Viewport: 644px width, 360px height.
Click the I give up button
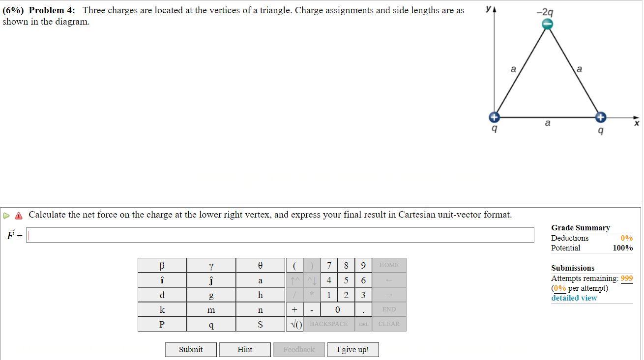pos(352,349)
